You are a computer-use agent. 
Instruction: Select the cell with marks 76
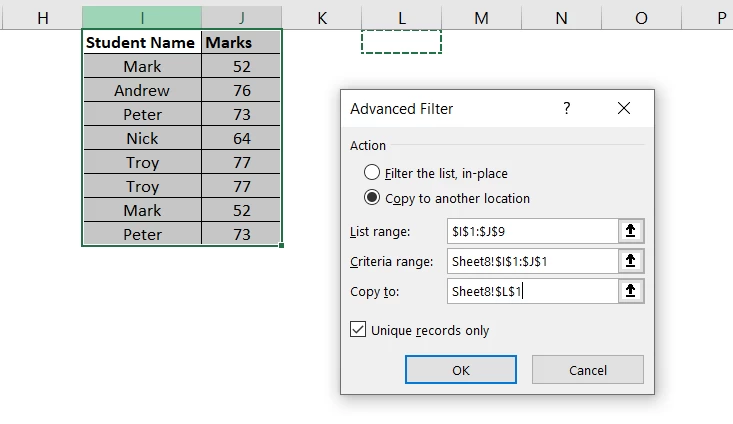tap(241, 90)
